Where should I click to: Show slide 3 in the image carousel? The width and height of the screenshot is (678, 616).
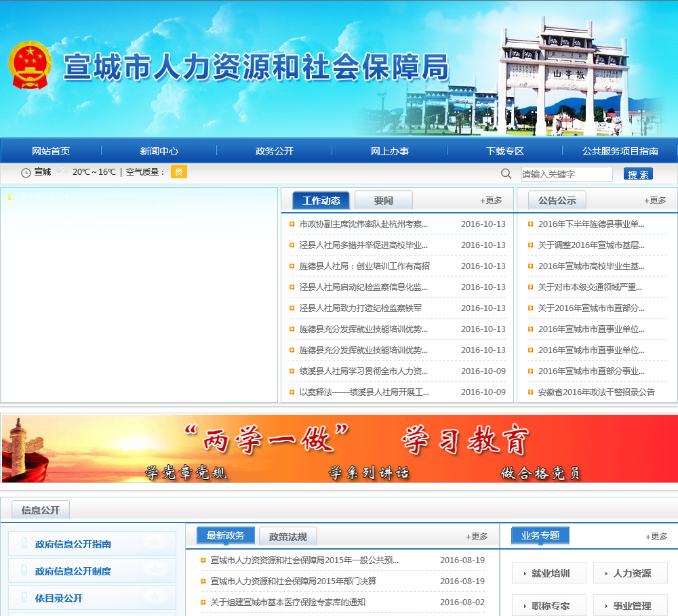38,197
